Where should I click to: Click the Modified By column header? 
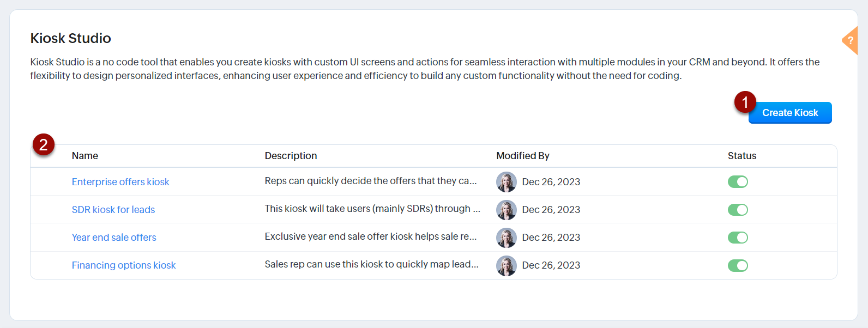coord(523,156)
